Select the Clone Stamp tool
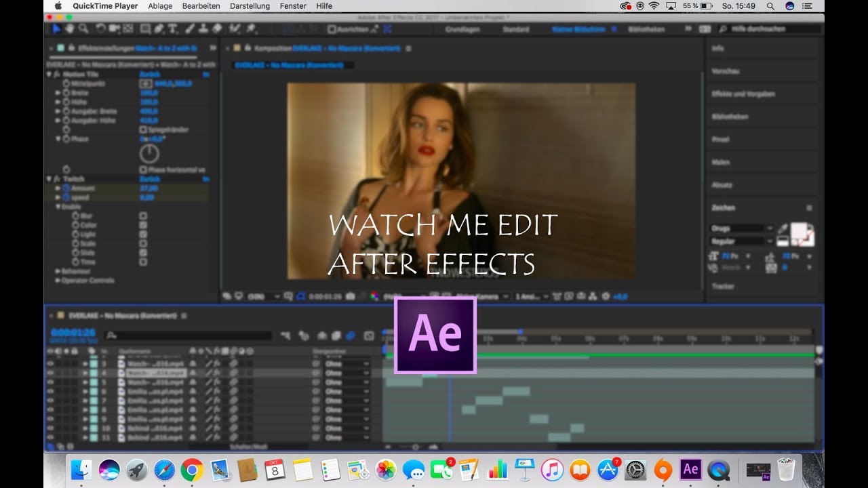The image size is (868, 488). 203,29
